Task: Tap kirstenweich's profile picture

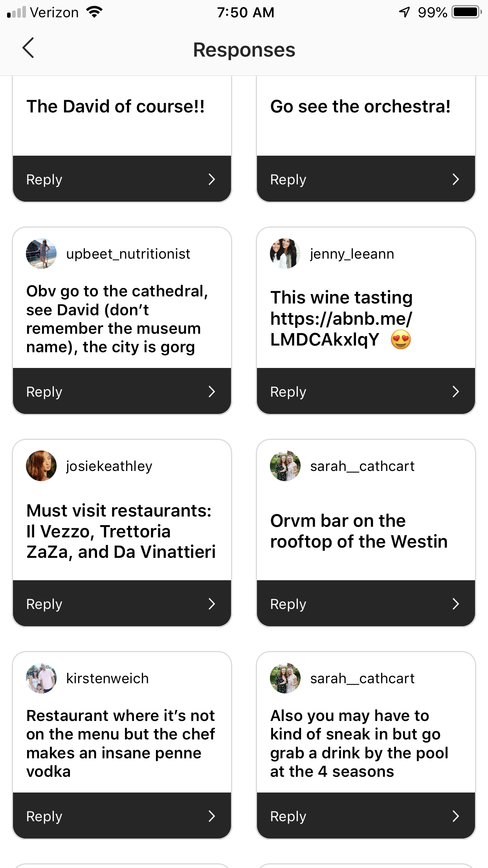Action: click(x=41, y=678)
